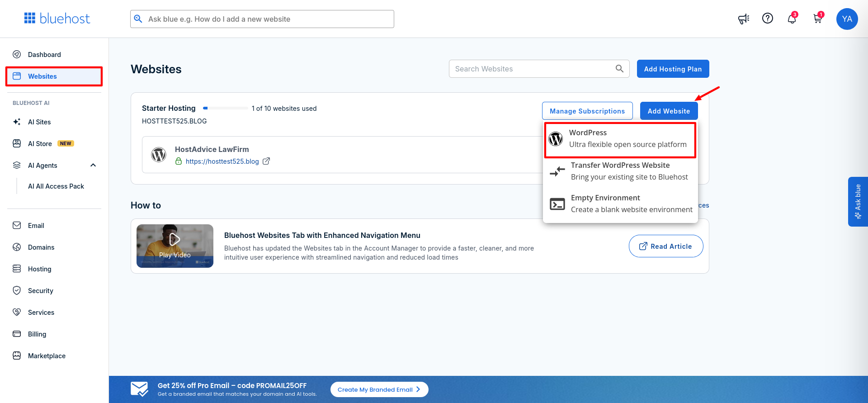Play the How to video thumbnail
The image size is (868, 403).
(175, 246)
